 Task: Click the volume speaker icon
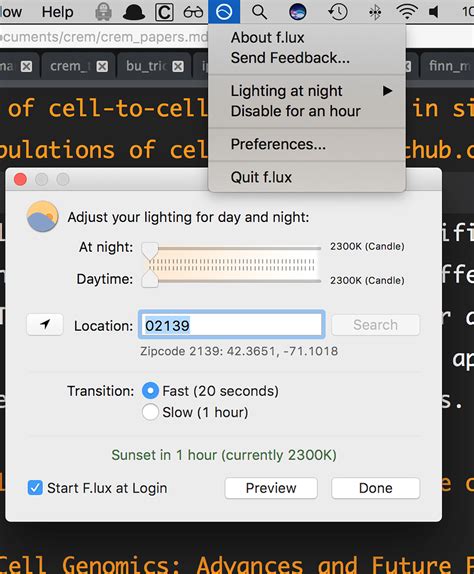434,12
